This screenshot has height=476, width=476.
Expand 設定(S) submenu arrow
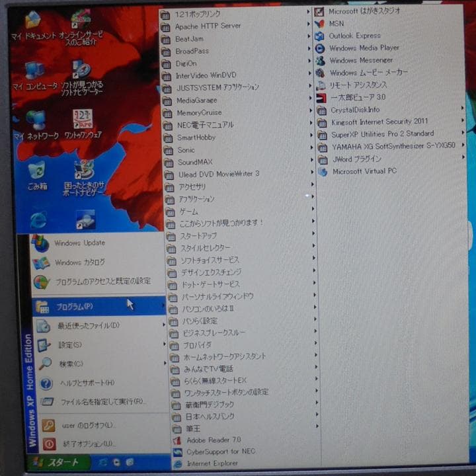click(165, 344)
